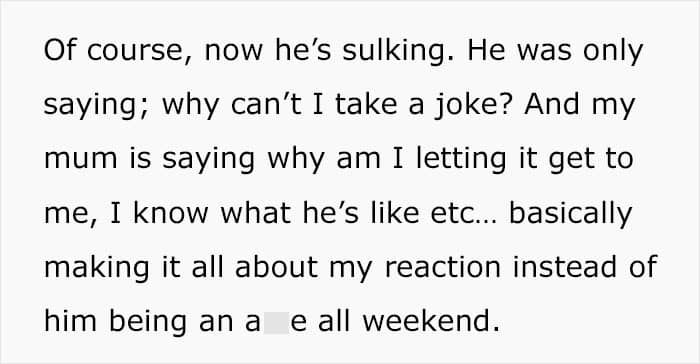Select the word "basically" in the paragraph

(x=571, y=214)
